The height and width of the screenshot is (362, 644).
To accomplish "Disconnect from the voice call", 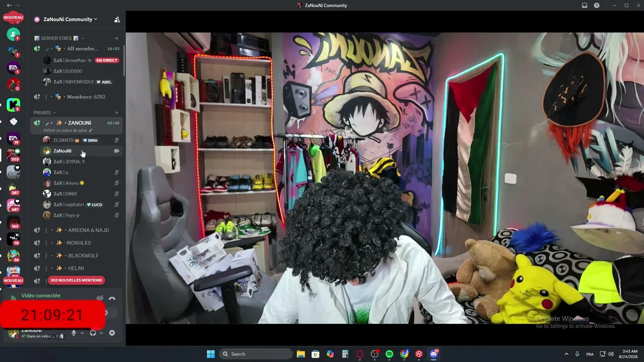I will (x=112, y=299).
